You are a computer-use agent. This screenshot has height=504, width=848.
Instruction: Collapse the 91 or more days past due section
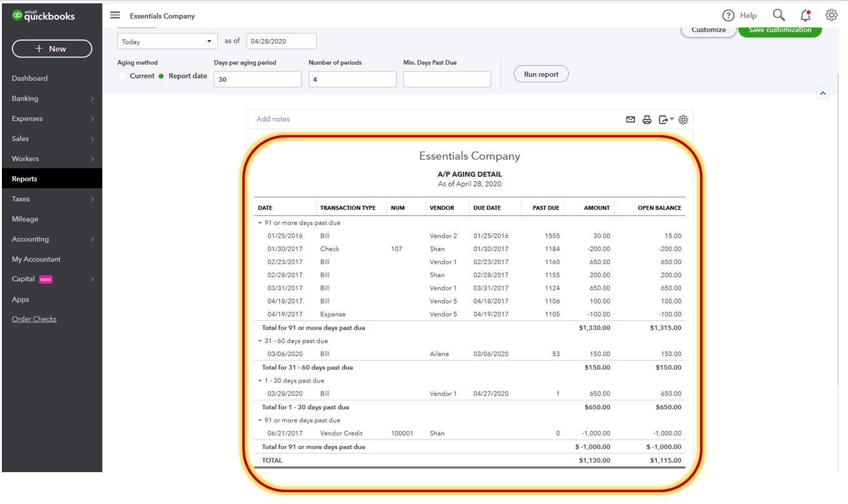(x=259, y=222)
